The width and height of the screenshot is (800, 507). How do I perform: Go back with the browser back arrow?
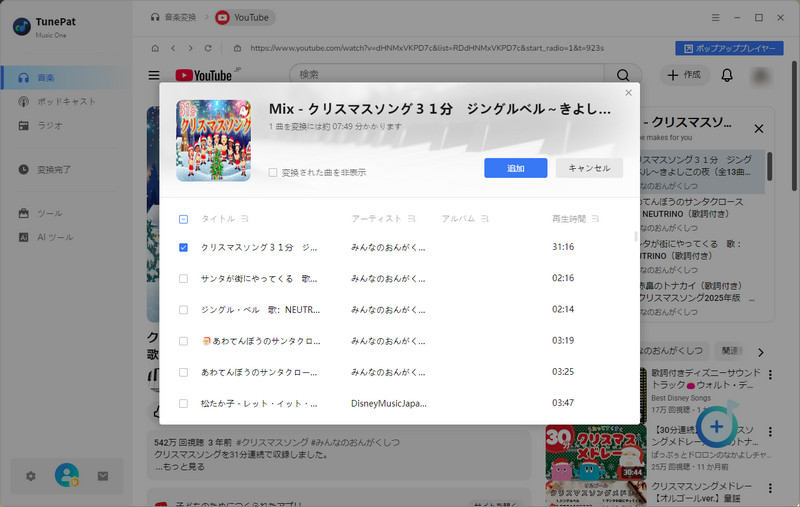pyautogui.click(x=173, y=48)
